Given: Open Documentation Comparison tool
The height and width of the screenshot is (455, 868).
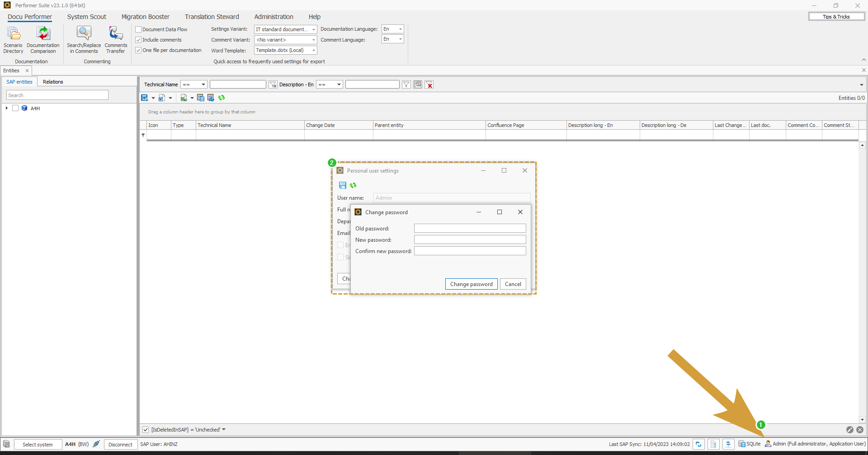Looking at the screenshot, I should click(43, 40).
